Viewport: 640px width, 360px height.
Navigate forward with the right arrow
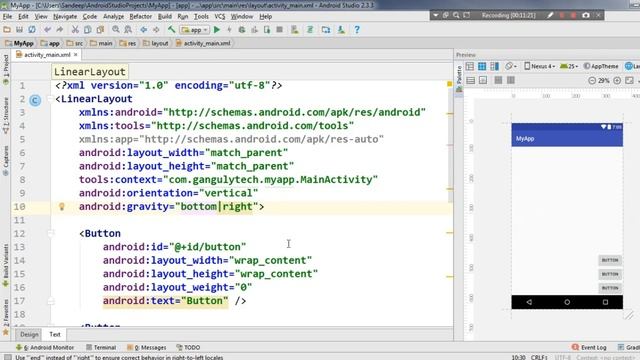(156, 29)
